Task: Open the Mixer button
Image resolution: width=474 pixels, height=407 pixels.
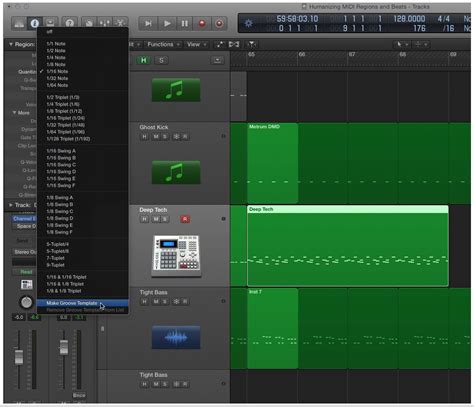Action: click(105, 23)
